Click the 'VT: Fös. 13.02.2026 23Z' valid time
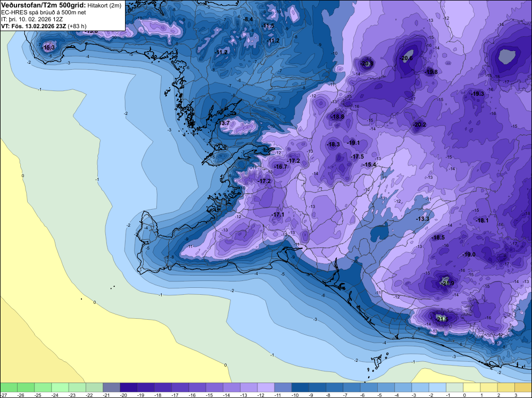532x398 pixels. 34,26
